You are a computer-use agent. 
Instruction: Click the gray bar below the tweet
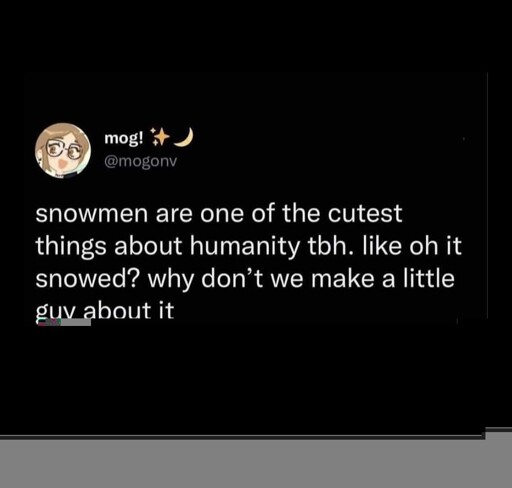[256, 463]
